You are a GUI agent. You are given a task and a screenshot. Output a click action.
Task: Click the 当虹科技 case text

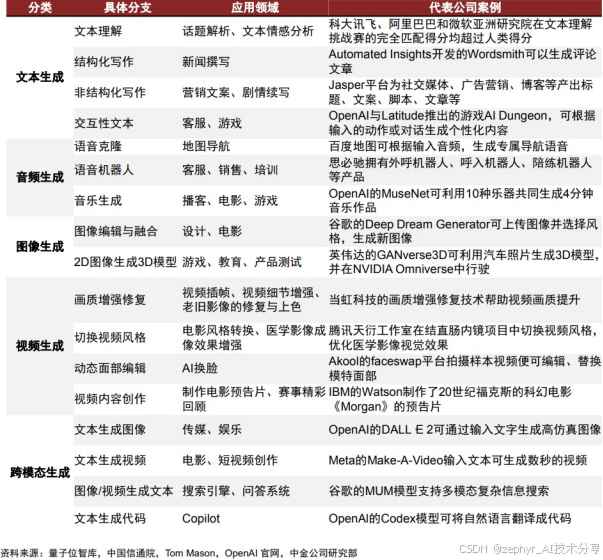click(x=454, y=300)
